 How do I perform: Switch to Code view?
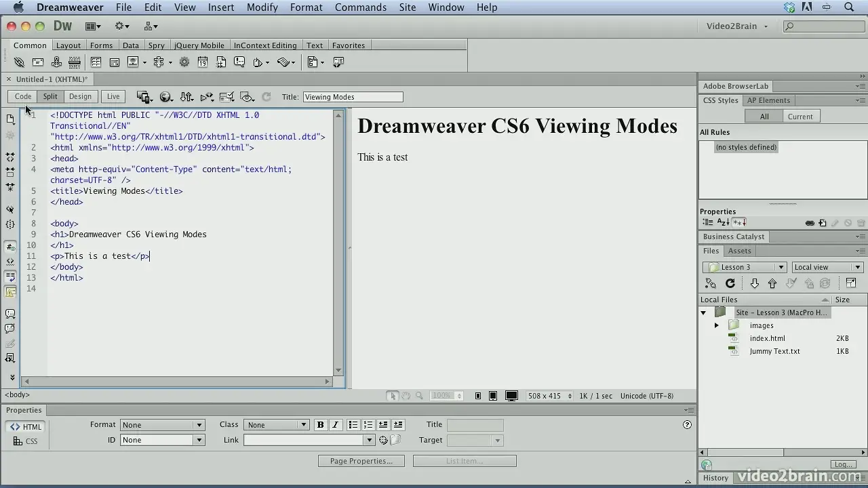[23, 97]
